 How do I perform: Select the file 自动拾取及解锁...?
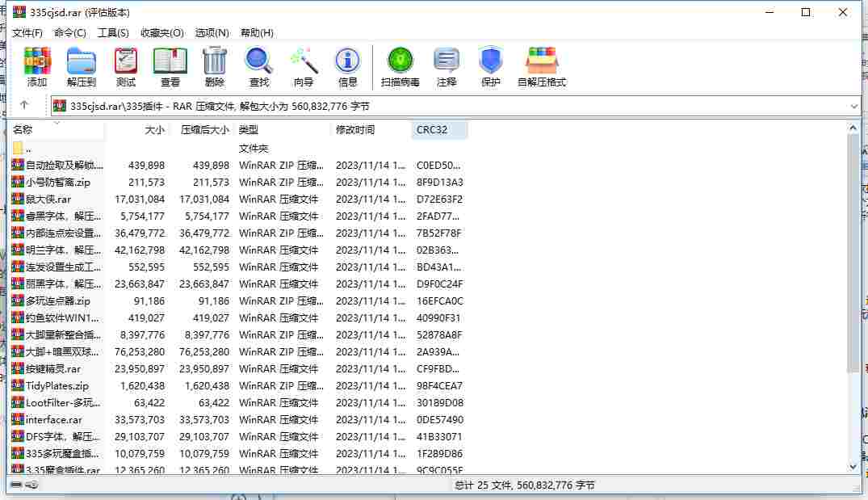(65, 165)
